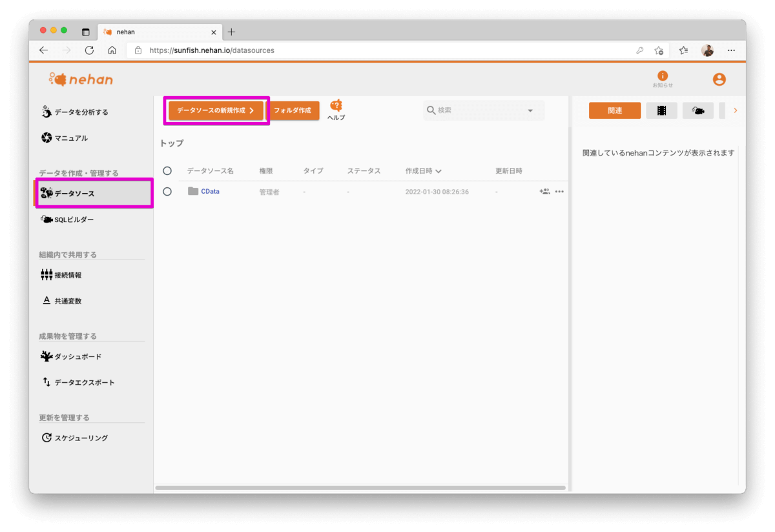The image size is (775, 532).
Task: Open the tab actions menu icon
Action: (85, 32)
